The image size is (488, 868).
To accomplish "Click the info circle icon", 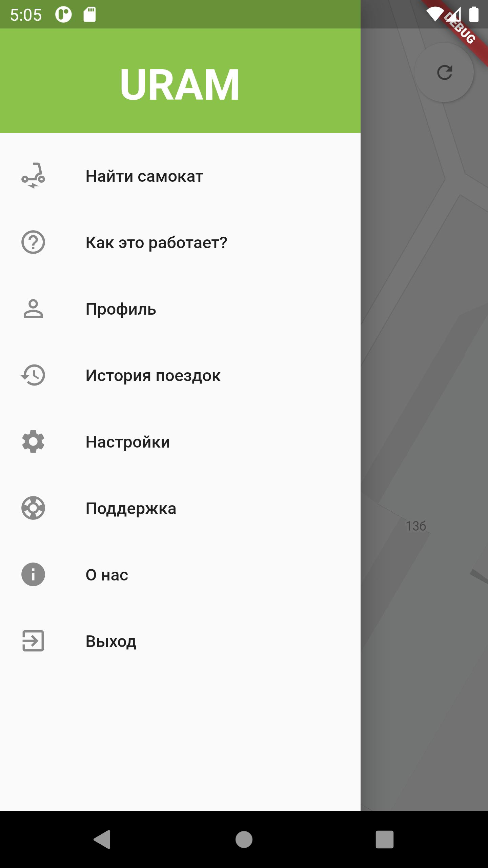I will click(x=33, y=574).
